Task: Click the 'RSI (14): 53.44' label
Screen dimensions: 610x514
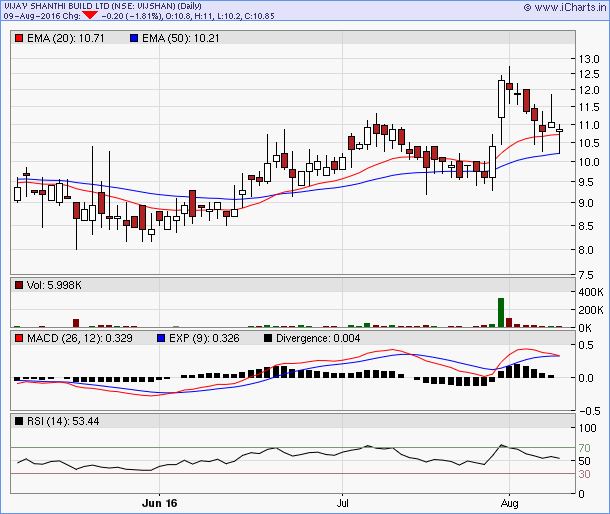Action: [x=63, y=421]
